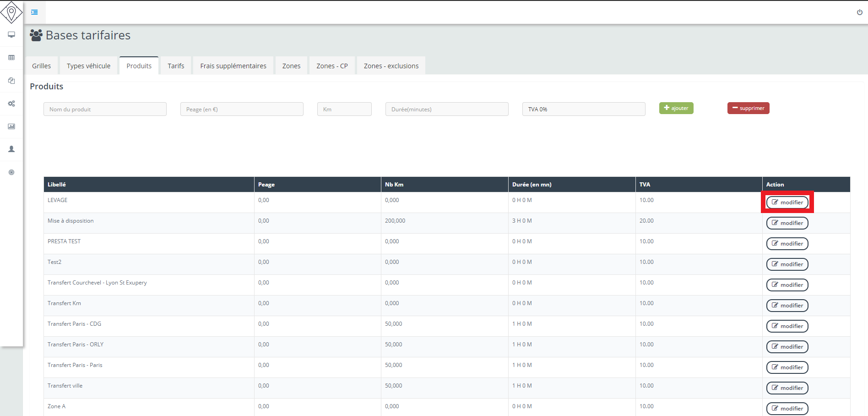Switch to the Tarifs tab
The image size is (868, 416).
click(176, 66)
